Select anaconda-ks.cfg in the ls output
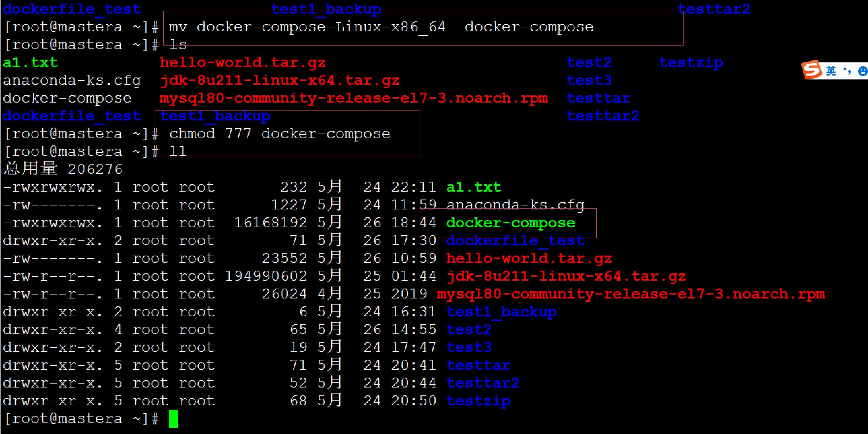 (71, 81)
